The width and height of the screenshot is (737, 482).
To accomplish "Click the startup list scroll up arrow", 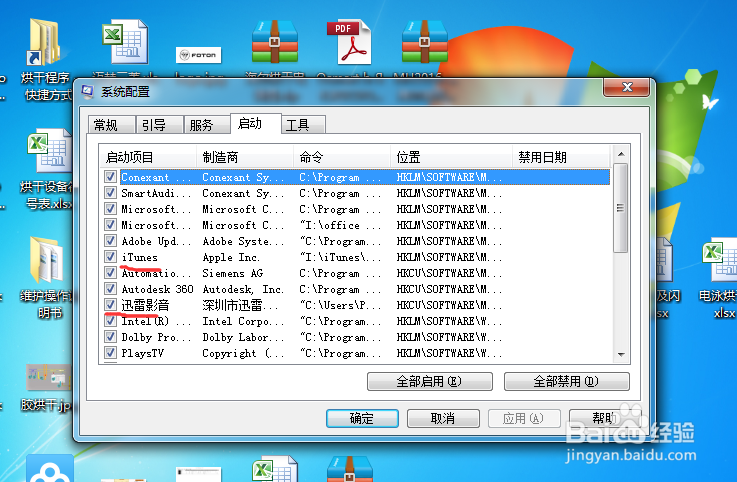I will click(x=621, y=154).
